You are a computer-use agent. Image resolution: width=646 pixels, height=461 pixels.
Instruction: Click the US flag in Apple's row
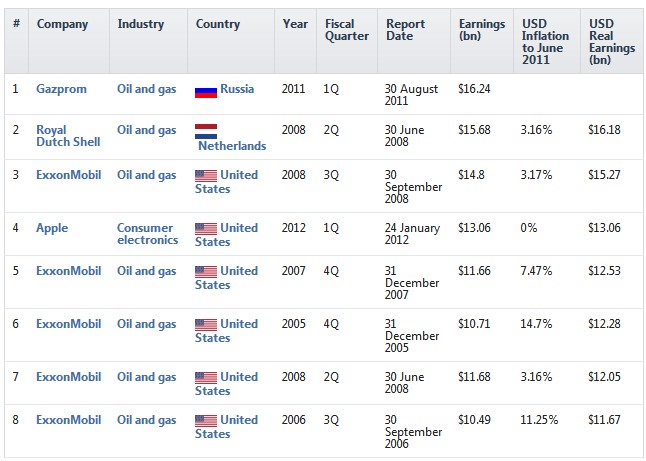pos(205,229)
